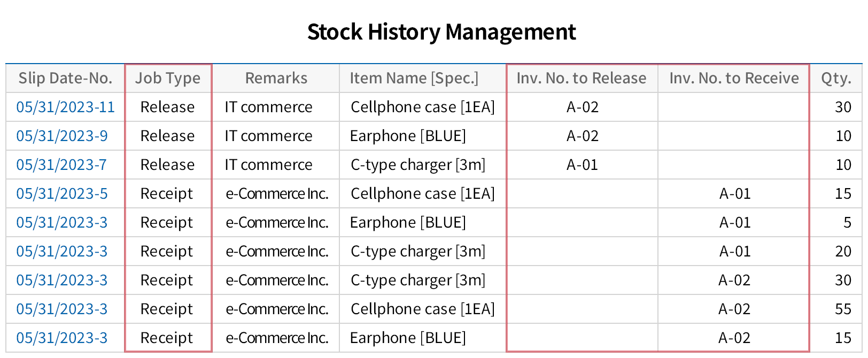The image size is (868, 358).
Task: Click the Job Type column header
Action: [x=168, y=78]
